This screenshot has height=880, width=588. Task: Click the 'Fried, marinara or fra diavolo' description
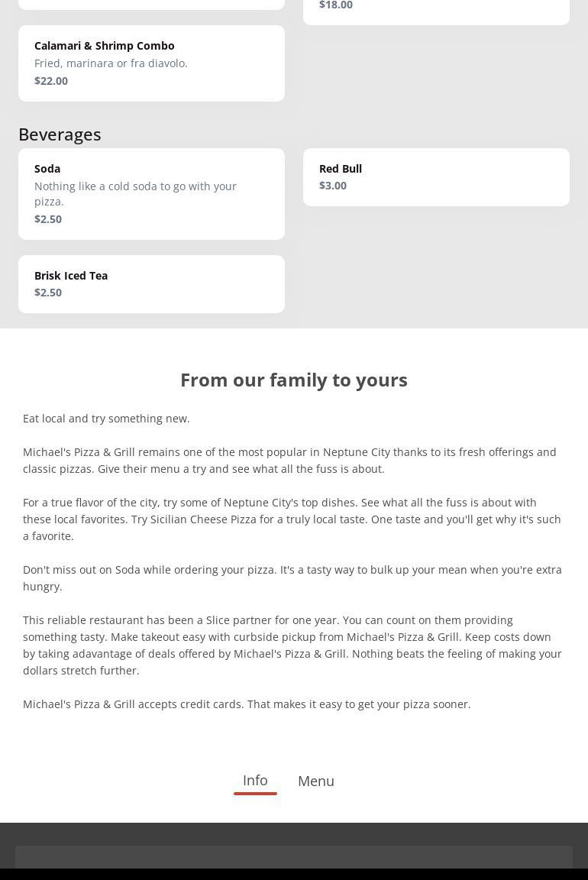111,63
